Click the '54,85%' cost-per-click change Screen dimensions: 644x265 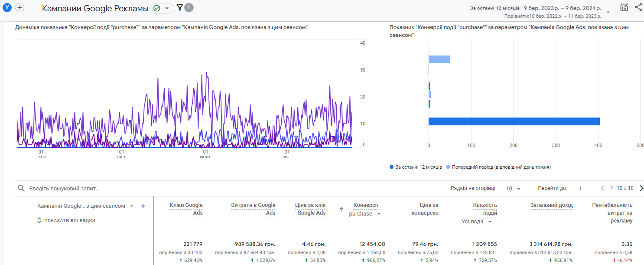click(x=315, y=260)
